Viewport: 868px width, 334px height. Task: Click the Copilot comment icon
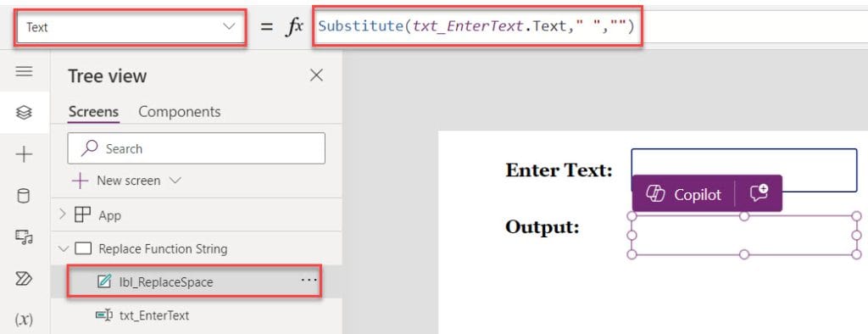click(x=759, y=194)
